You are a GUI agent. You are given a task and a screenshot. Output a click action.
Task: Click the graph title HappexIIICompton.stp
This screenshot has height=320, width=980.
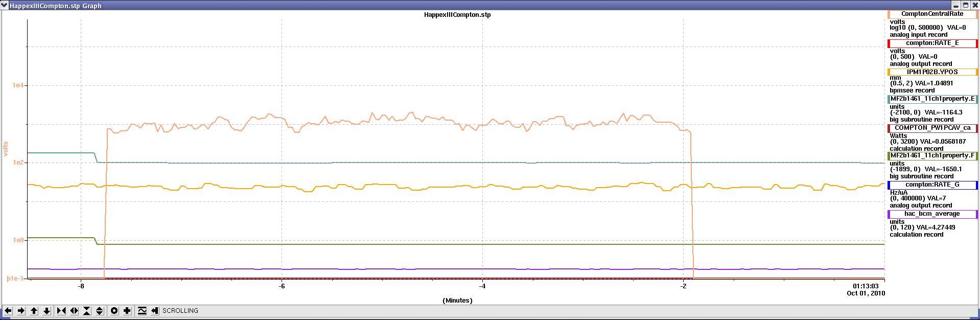(x=457, y=15)
